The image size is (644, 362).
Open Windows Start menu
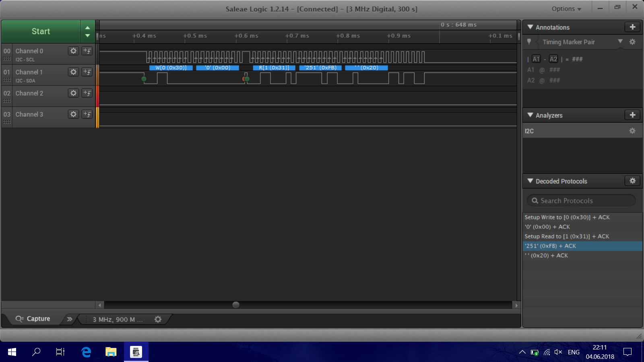[12, 352]
